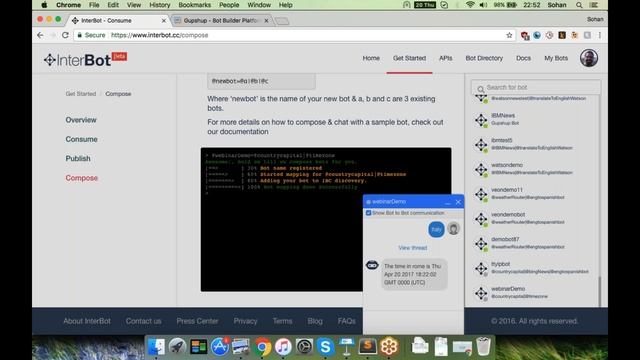
Task: Open the Privacy footer link
Action: (x=245, y=321)
